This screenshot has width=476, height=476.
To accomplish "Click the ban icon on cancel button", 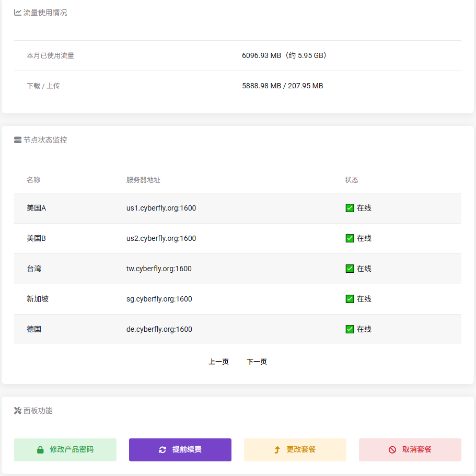I will pos(392,450).
